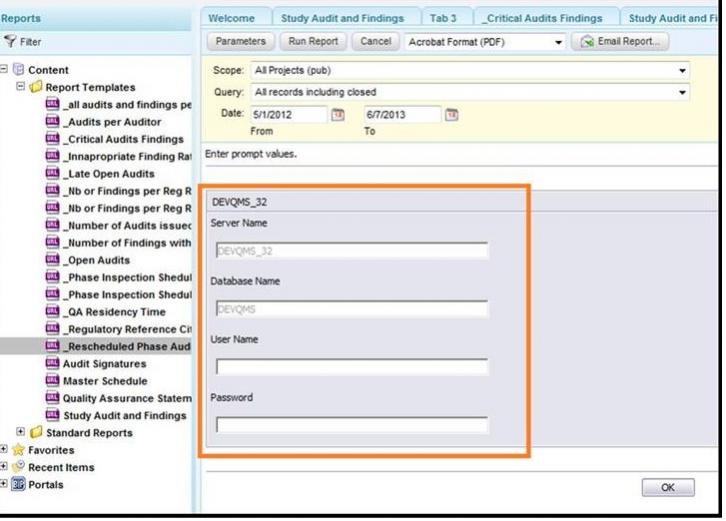Select _Phase Inspection Shedul first entry

coord(127,277)
